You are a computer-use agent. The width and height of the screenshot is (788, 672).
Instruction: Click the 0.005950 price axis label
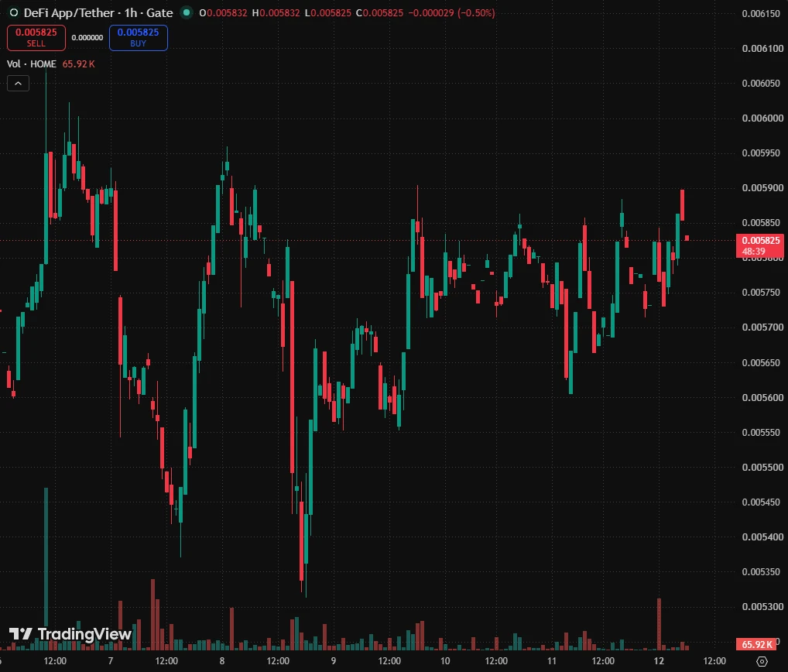coord(762,153)
